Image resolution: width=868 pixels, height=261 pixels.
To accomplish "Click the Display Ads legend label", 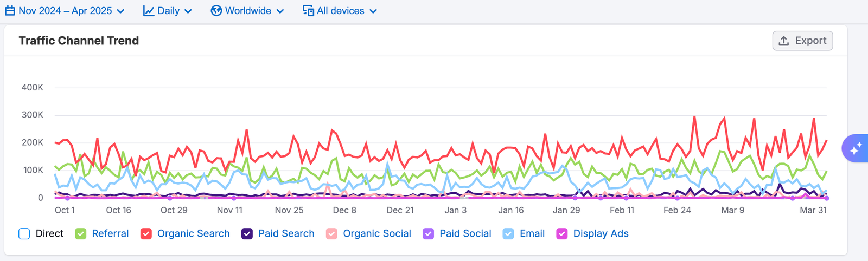I will click(601, 234).
